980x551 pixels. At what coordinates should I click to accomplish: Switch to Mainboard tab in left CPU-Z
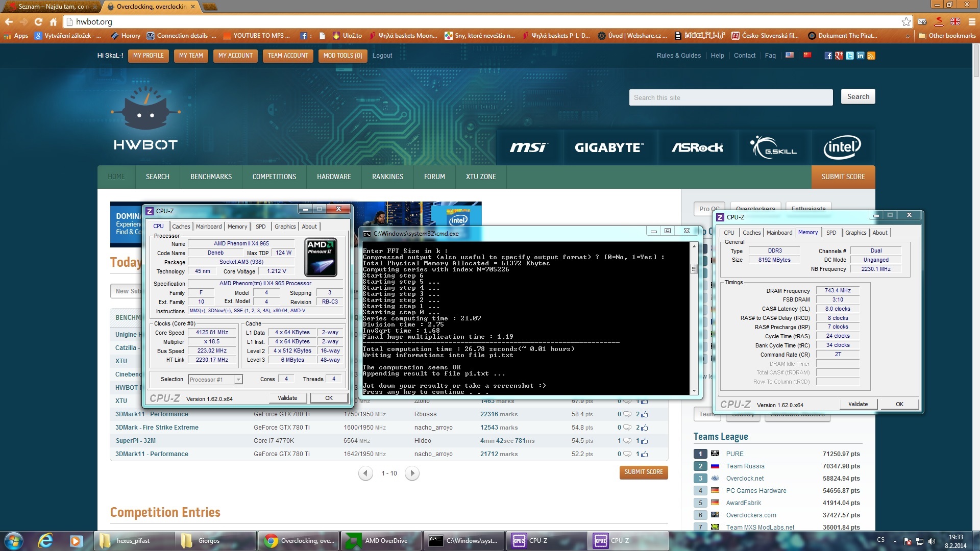tap(209, 227)
